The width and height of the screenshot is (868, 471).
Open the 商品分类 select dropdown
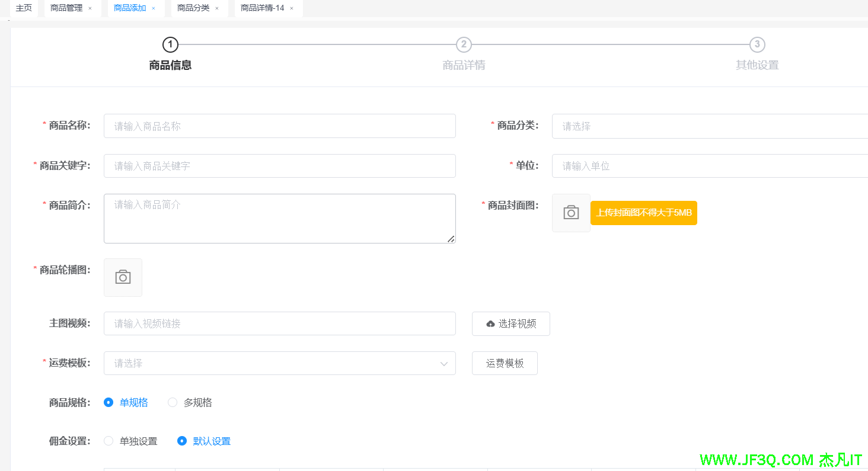pyautogui.click(x=709, y=126)
